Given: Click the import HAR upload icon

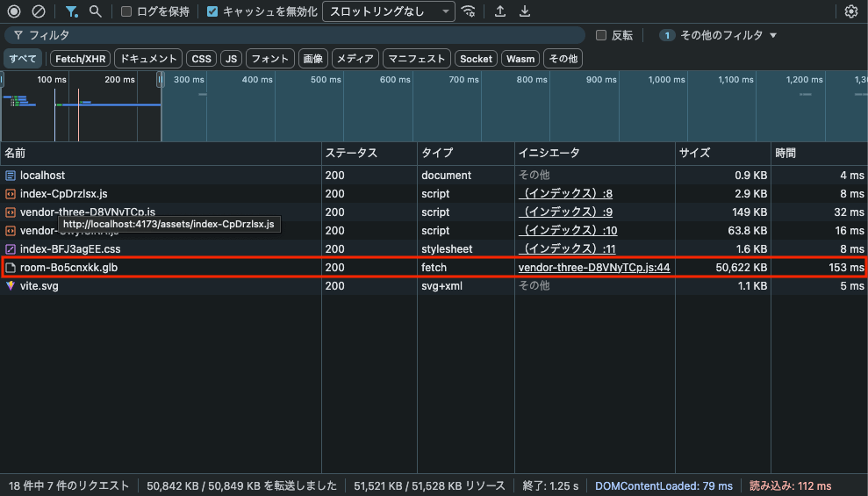Looking at the screenshot, I should (x=500, y=11).
